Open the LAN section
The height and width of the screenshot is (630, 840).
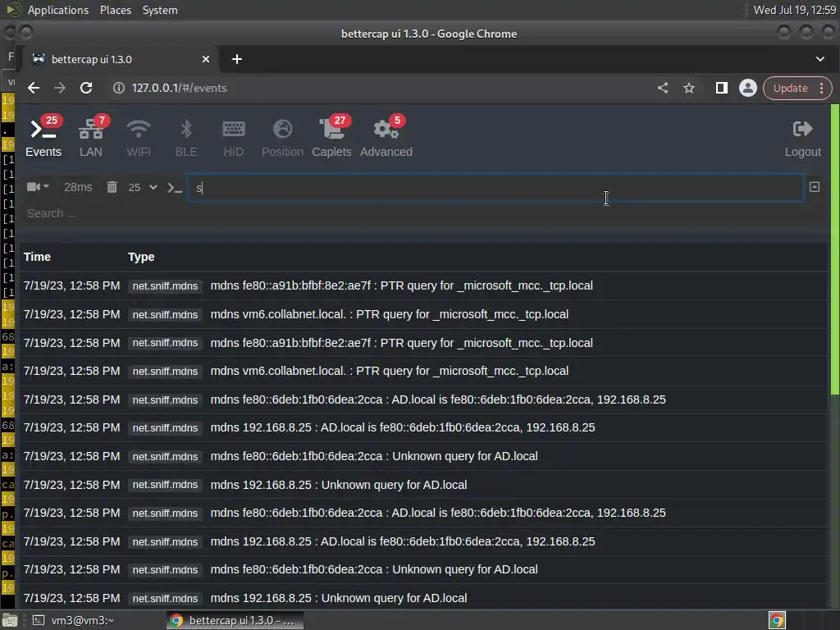91,137
